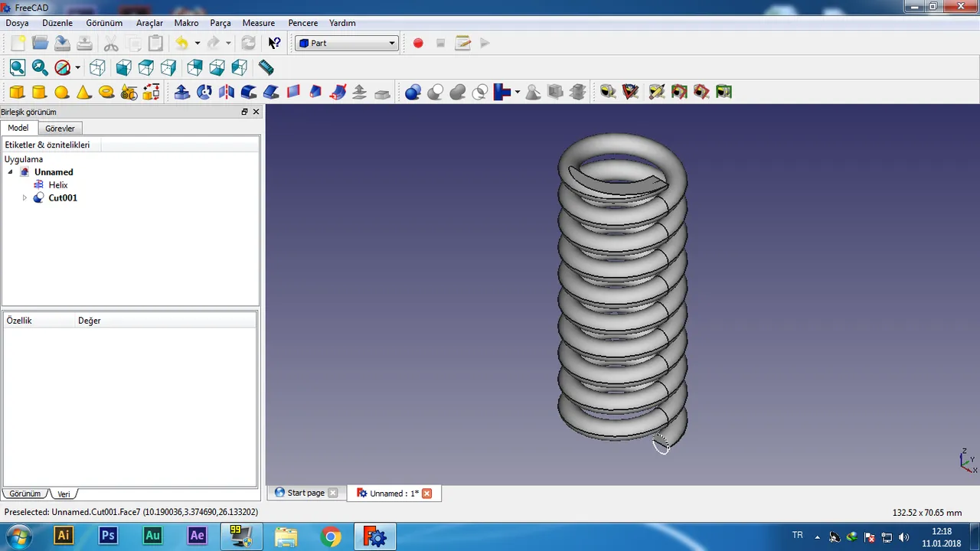The width and height of the screenshot is (980, 551).
Task: Open the macros dialog notepad icon
Action: click(462, 43)
